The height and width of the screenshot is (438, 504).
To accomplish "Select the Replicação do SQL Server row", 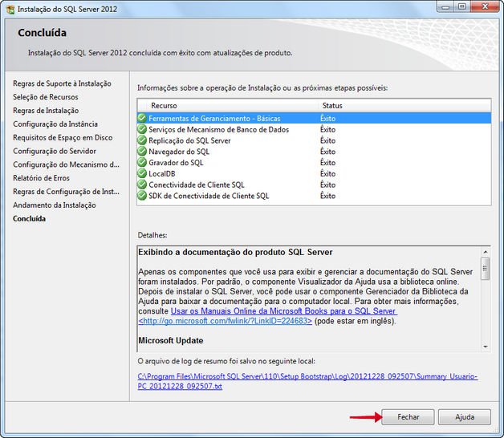I will (314, 140).
